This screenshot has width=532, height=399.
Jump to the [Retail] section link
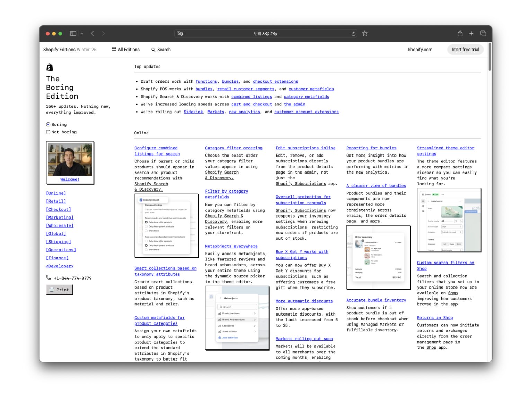click(56, 201)
